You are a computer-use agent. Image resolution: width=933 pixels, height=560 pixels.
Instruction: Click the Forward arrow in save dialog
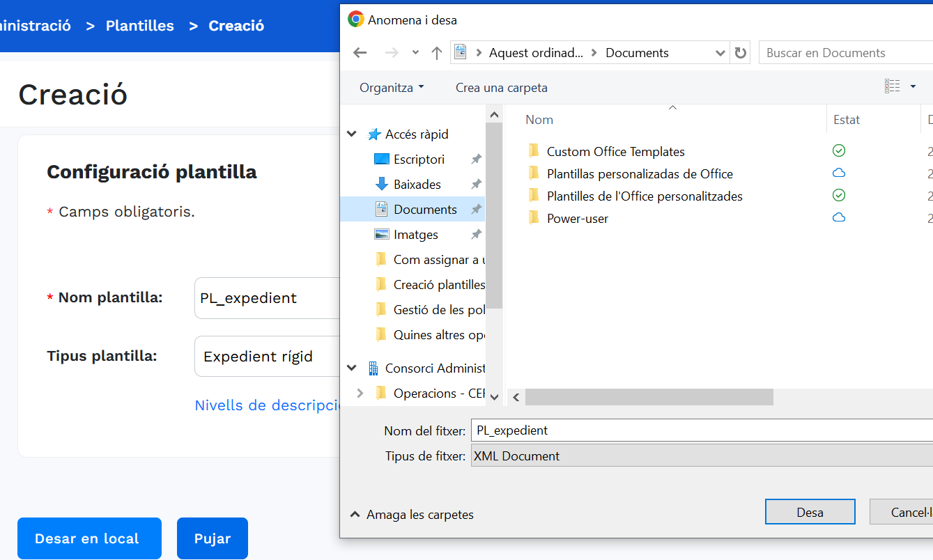[x=392, y=53]
